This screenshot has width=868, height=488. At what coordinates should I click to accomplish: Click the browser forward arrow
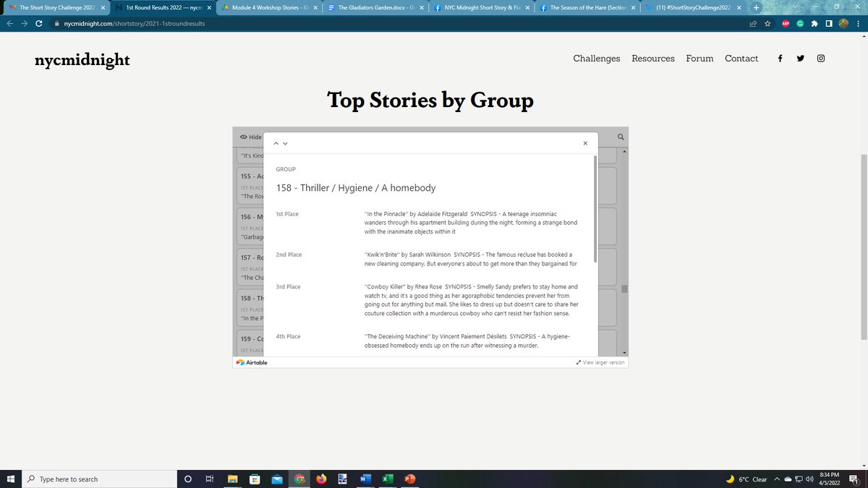pyautogui.click(x=24, y=23)
